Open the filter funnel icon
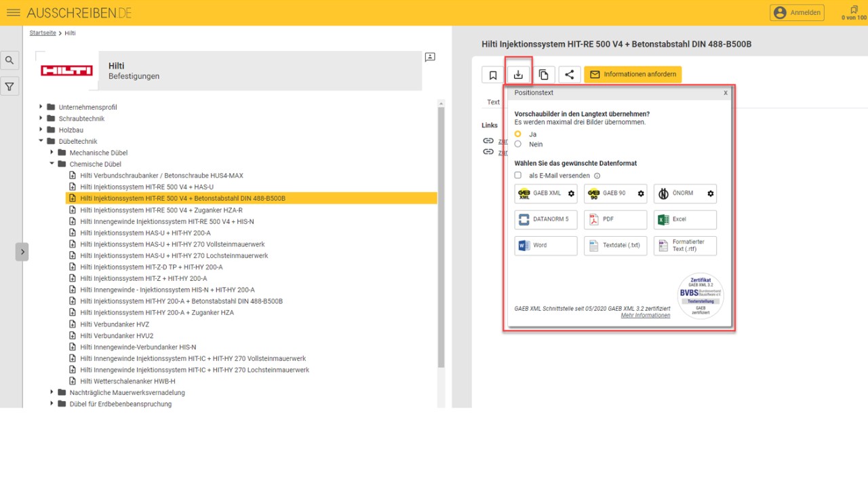The height and width of the screenshot is (496, 868). (9, 86)
